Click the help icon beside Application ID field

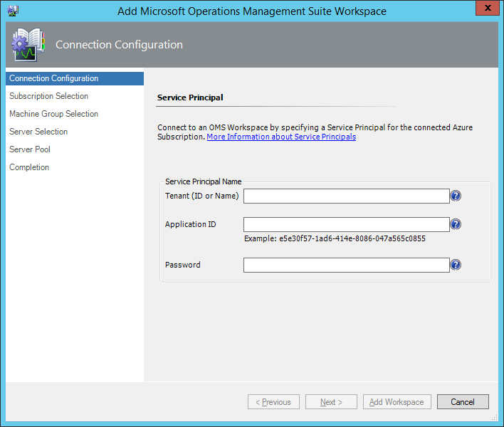click(456, 224)
